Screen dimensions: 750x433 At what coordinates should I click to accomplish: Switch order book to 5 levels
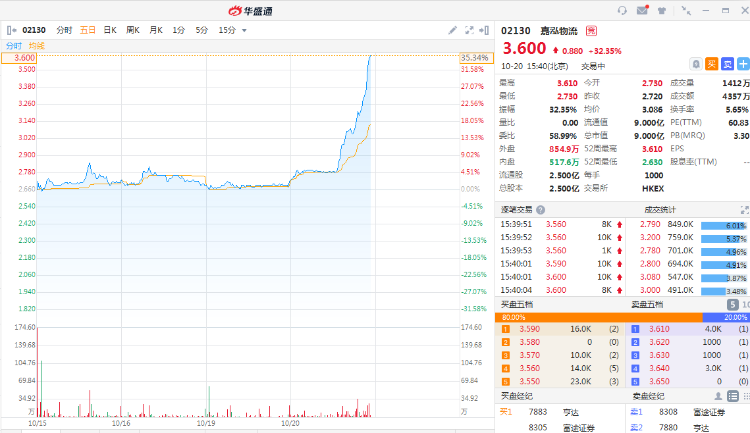click(732, 304)
